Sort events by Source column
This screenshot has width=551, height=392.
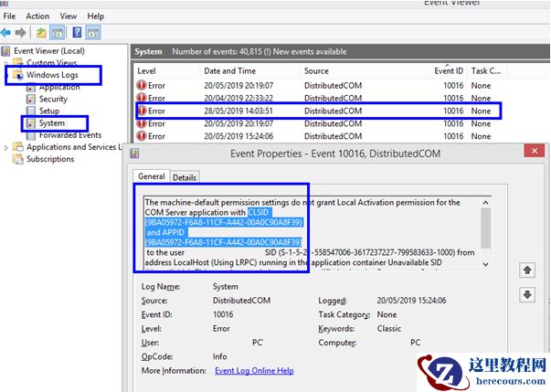363,71
